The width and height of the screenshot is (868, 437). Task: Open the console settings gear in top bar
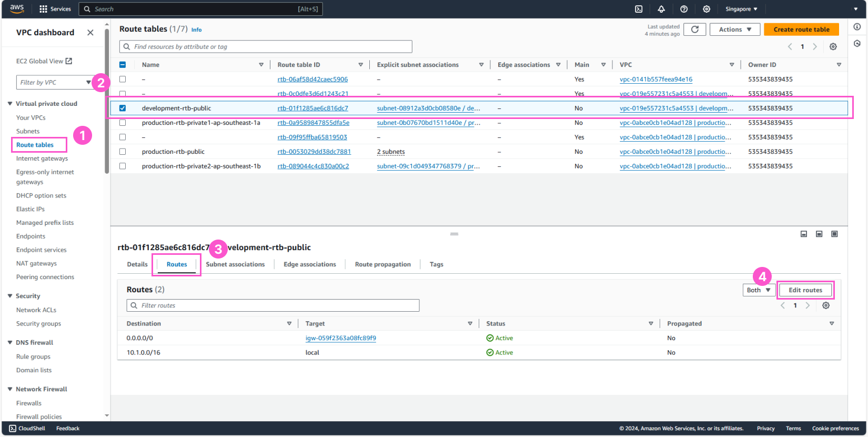coord(706,9)
